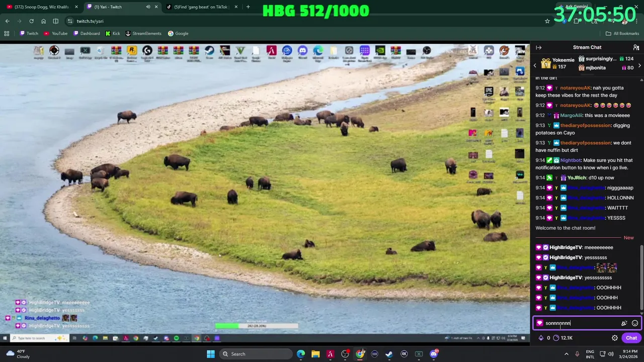Show hidden system tray icons
Viewport: 644px width, 362px height.
click(566, 354)
